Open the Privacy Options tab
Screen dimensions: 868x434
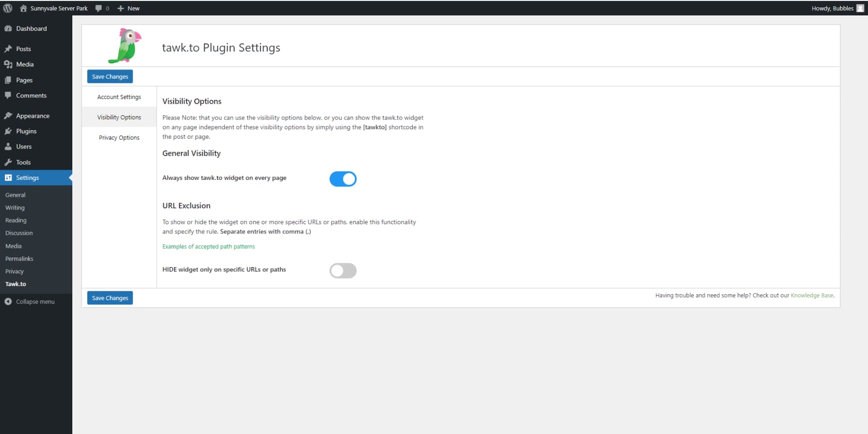(119, 137)
